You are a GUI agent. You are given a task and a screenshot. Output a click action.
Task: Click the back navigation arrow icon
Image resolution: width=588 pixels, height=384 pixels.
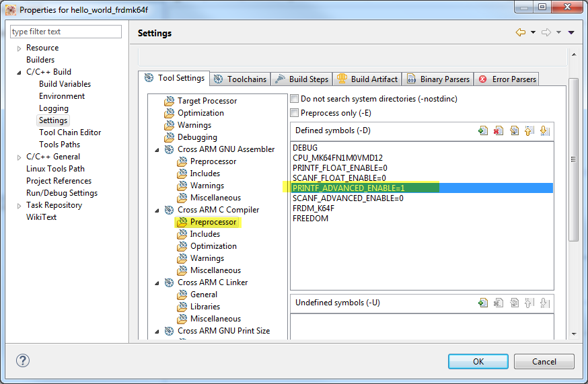[520, 32]
